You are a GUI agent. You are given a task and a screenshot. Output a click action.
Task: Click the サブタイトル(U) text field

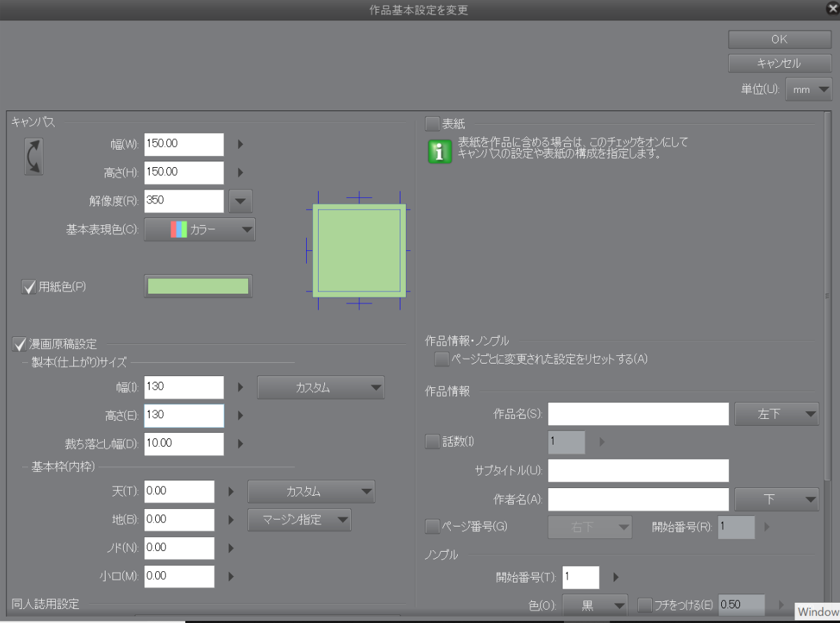[x=638, y=471]
